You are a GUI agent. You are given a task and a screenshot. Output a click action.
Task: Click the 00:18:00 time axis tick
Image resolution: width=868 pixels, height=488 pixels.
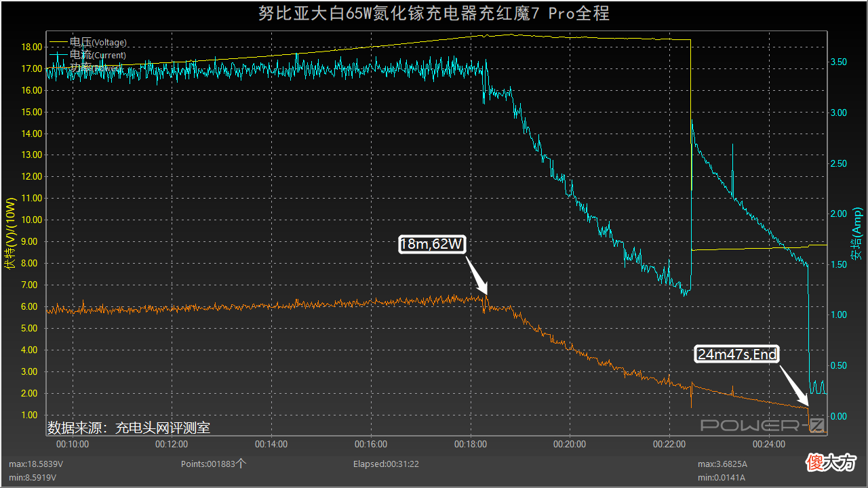(x=471, y=445)
